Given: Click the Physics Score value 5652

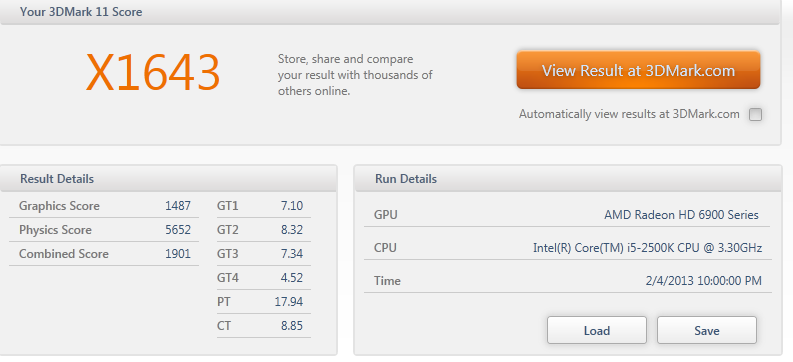Looking at the screenshot, I should tap(178, 230).
